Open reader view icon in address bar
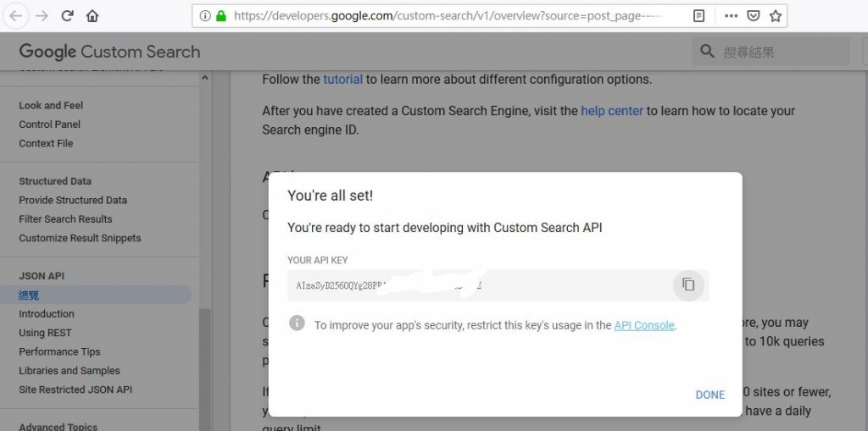This screenshot has height=431, width=868. pos(698,15)
